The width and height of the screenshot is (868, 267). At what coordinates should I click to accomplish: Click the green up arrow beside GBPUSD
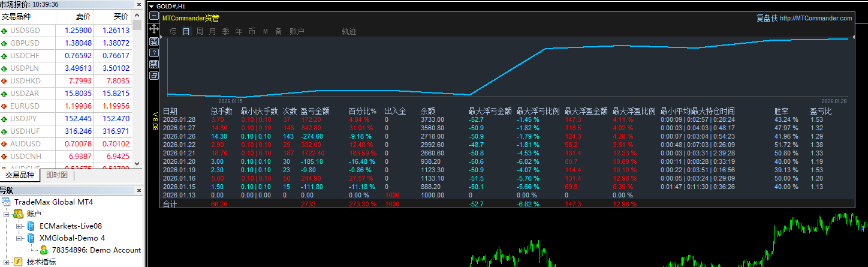click(x=5, y=43)
